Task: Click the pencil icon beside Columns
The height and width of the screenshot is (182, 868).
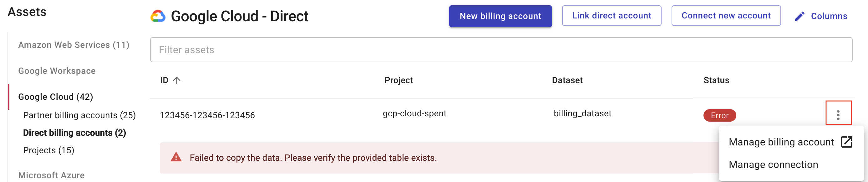Action: tap(799, 16)
